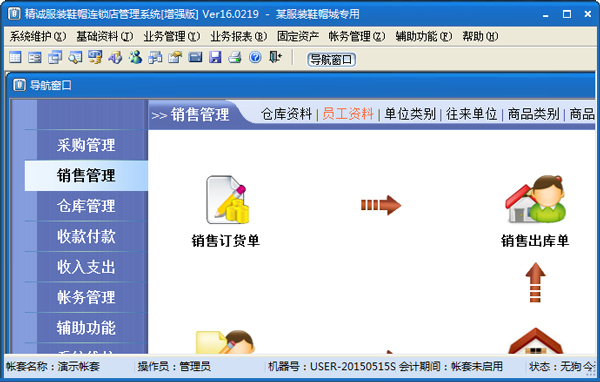
Task: Click the form-card toolbar icon
Action: pos(35,58)
